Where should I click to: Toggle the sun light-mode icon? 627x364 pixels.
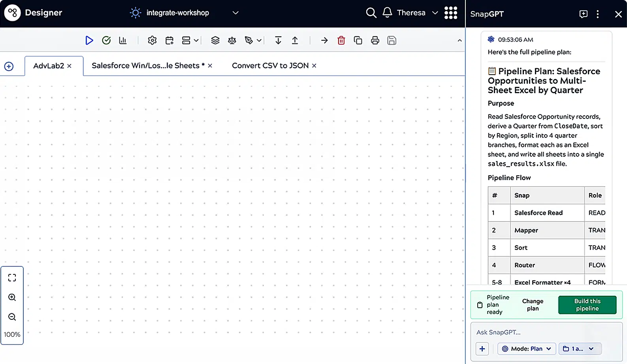click(135, 13)
